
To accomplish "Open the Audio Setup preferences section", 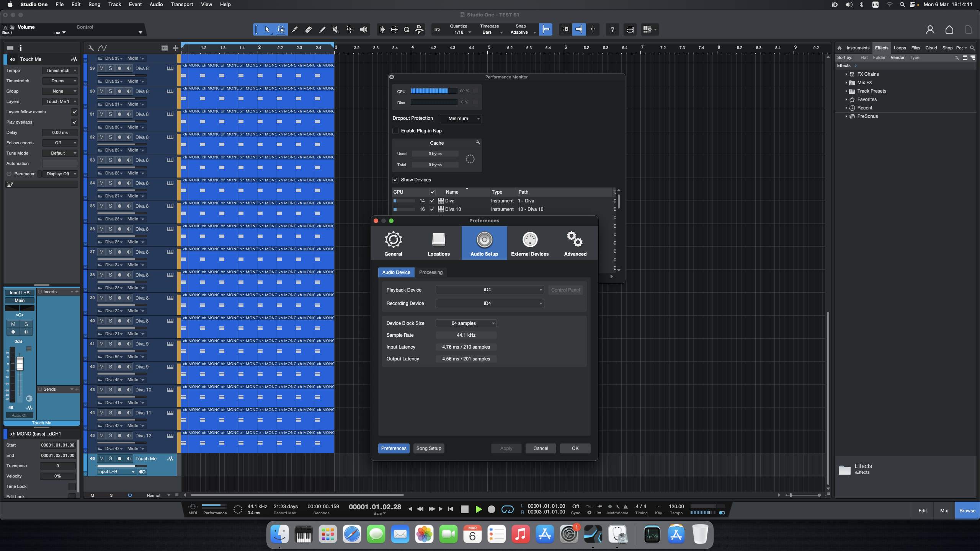I will click(x=484, y=243).
